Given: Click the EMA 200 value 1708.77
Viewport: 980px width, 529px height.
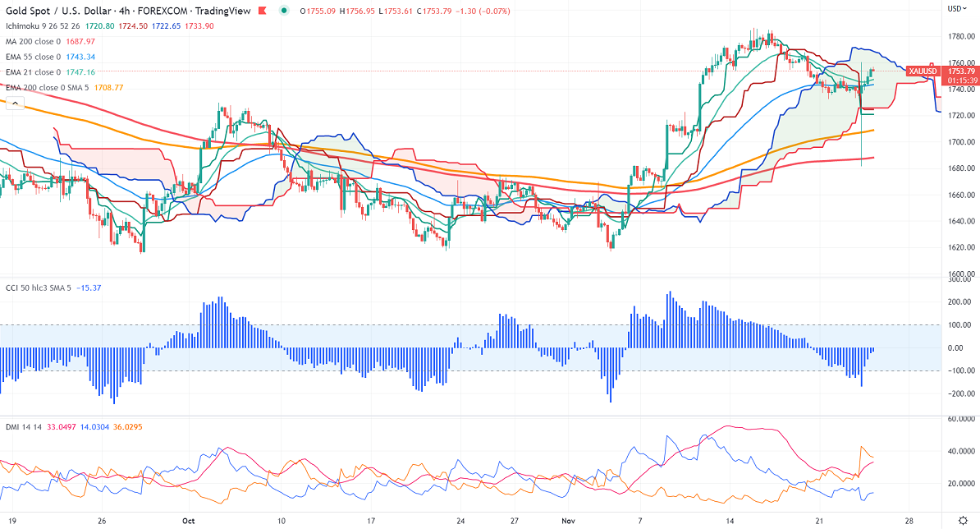Looking at the screenshot, I should point(108,88).
